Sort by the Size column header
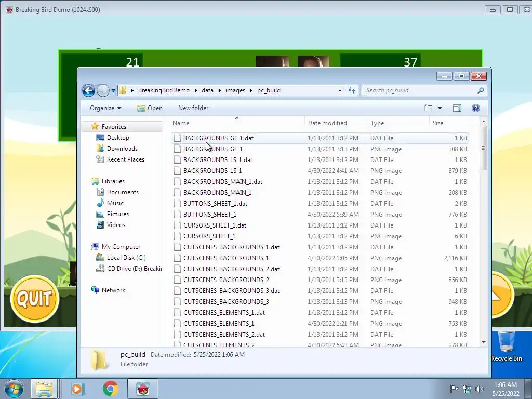This screenshot has width=532, height=399. 450,123
